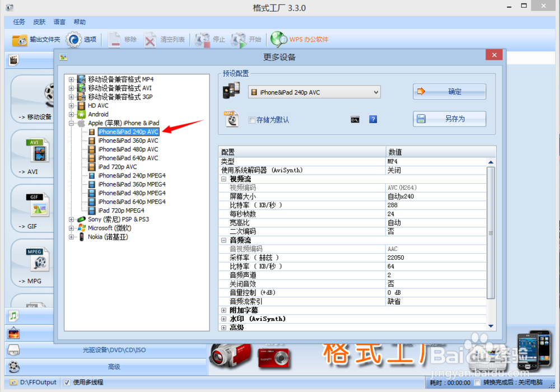This screenshot has height=392, width=560.
Task: Collapse the audio stream section
Action: tap(223, 240)
